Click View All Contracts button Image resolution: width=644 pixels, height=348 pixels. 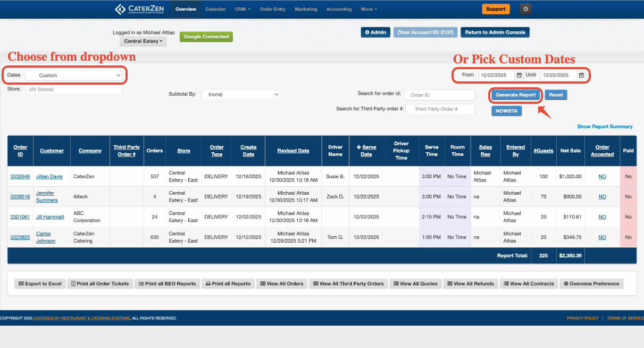(x=529, y=284)
